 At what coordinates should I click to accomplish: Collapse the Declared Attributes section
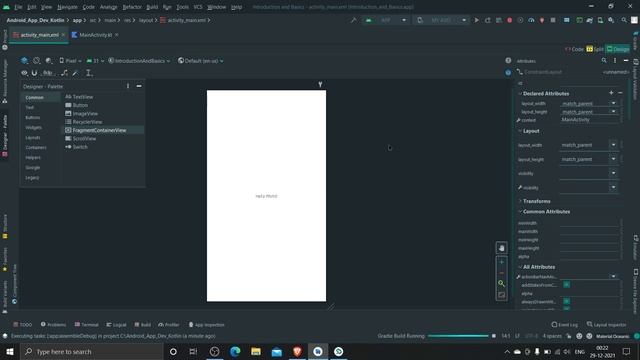[x=520, y=93]
